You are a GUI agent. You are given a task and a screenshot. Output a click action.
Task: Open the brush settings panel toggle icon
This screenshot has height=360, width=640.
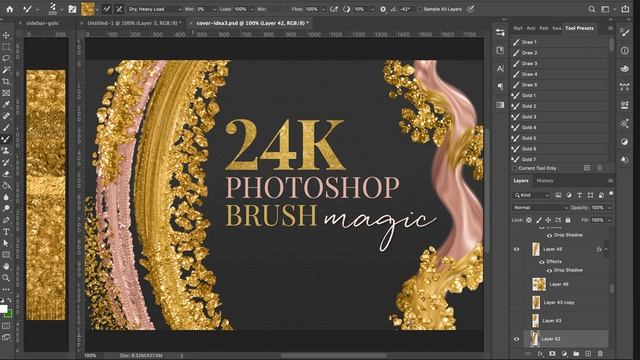click(72, 9)
